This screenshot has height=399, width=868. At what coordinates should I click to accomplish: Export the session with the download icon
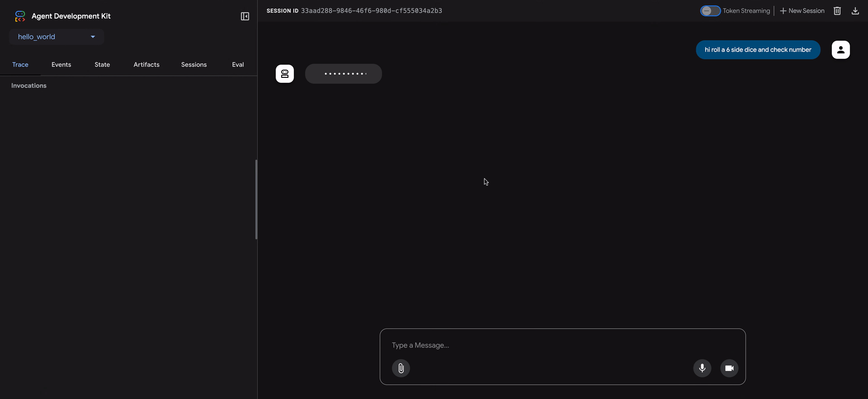855,11
